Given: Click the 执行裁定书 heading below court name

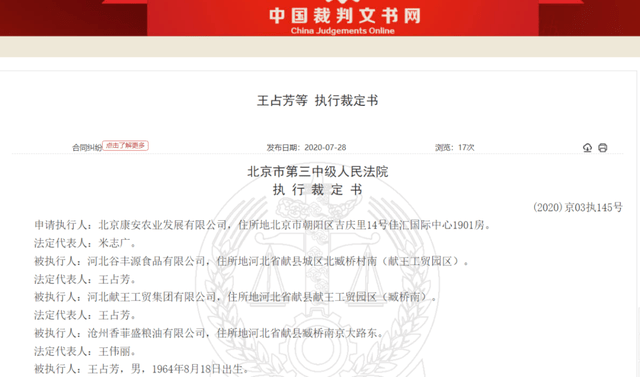Looking at the screenshot, I should pyautogui.click(x=318, y=190).
